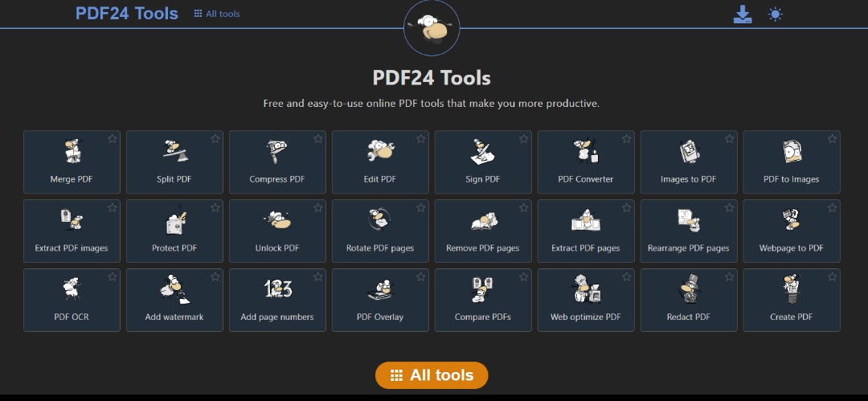Click the Edit PDF label
The height and width of the screenshot is (401, 868).
click(380, 179)
